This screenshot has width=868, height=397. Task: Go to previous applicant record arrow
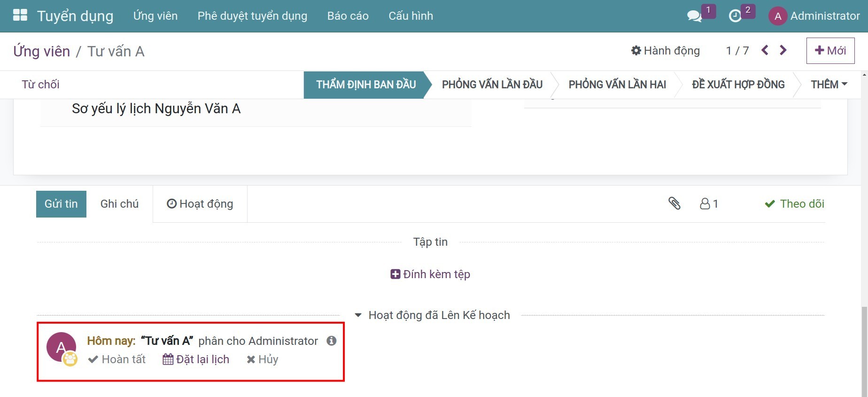[765, 50]
